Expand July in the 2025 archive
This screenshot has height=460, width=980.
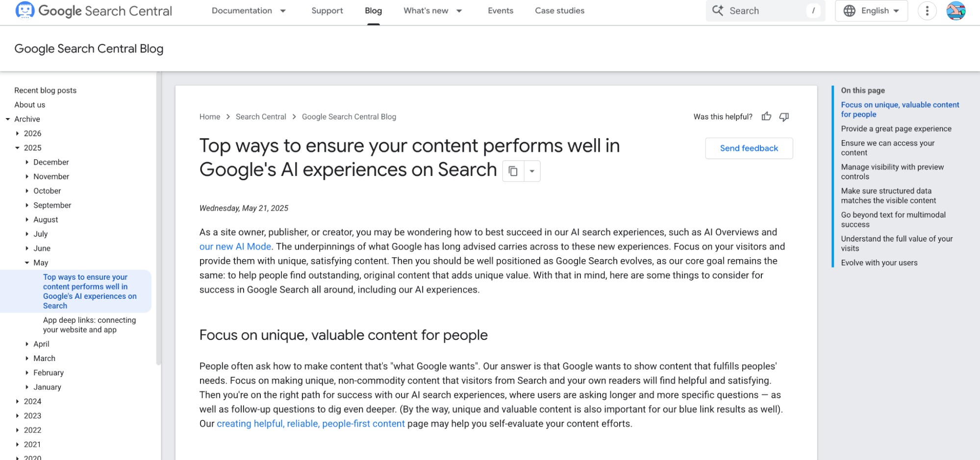[x=27, y=234]
